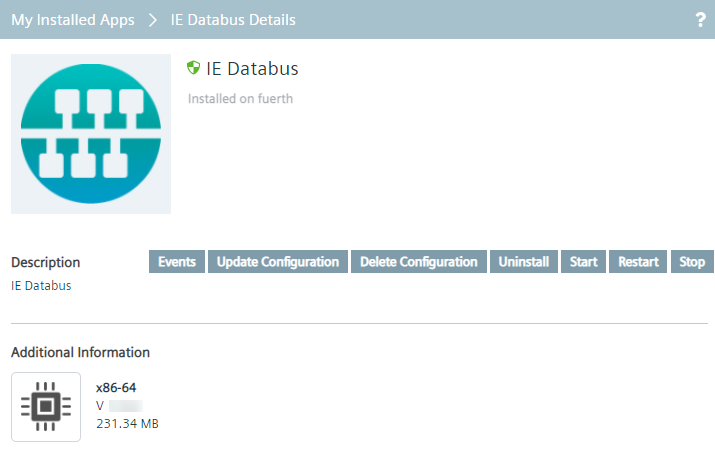Uninstall the IE Databus app

pos(524,262)
